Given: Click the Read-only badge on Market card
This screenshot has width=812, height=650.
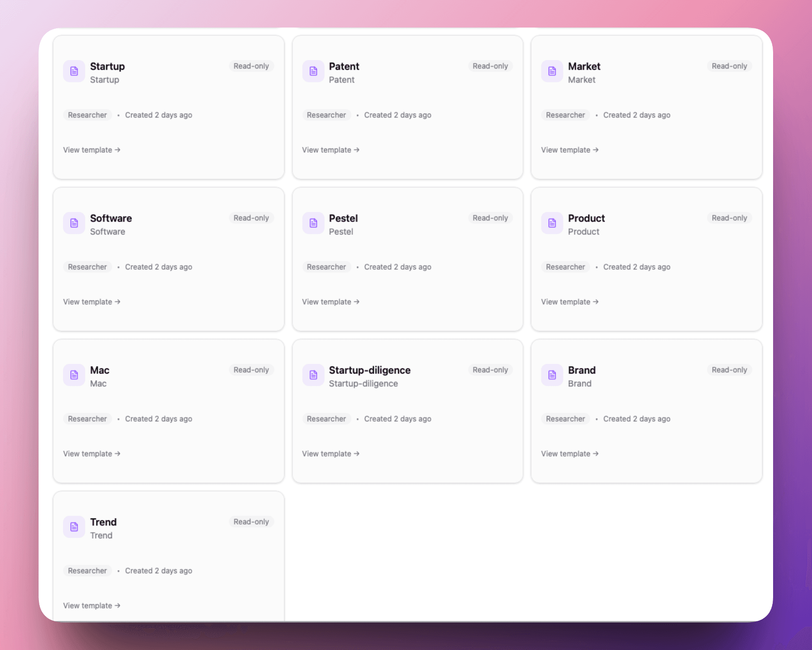Looking at the screenshot, I should click(729, 66).
